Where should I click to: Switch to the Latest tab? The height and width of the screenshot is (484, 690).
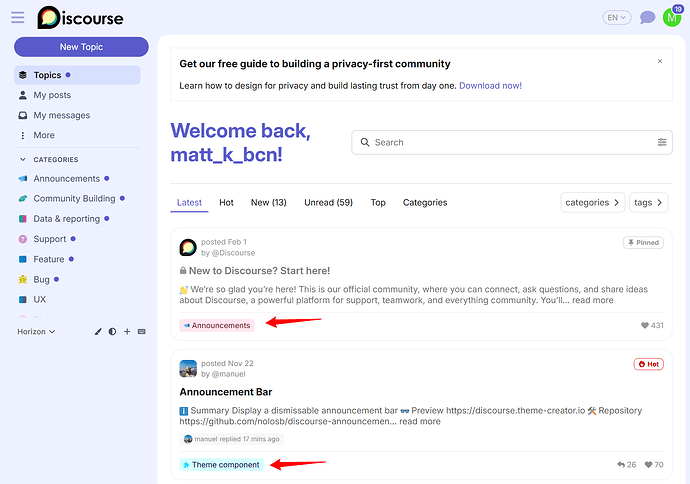point(189,202)
